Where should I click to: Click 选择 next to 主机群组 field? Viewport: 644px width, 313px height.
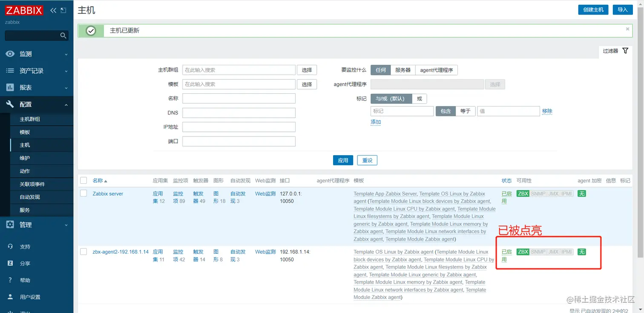coord(307,70)
